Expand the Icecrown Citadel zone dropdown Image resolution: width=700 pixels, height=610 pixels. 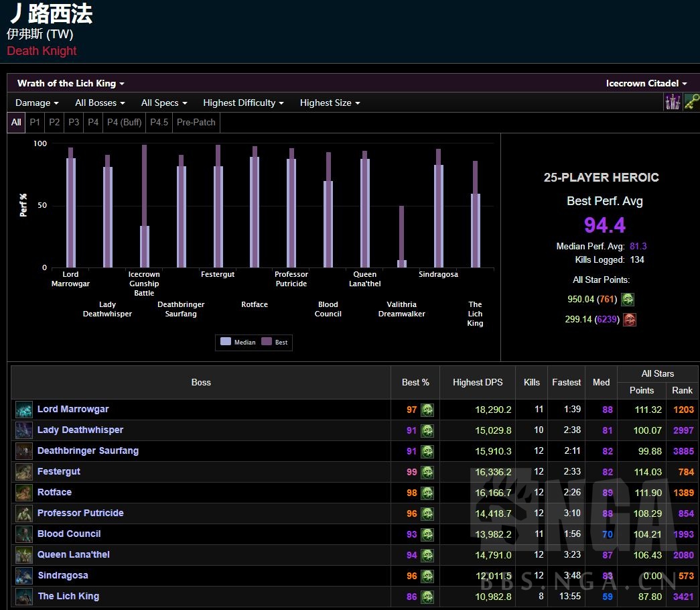[646, 83]
